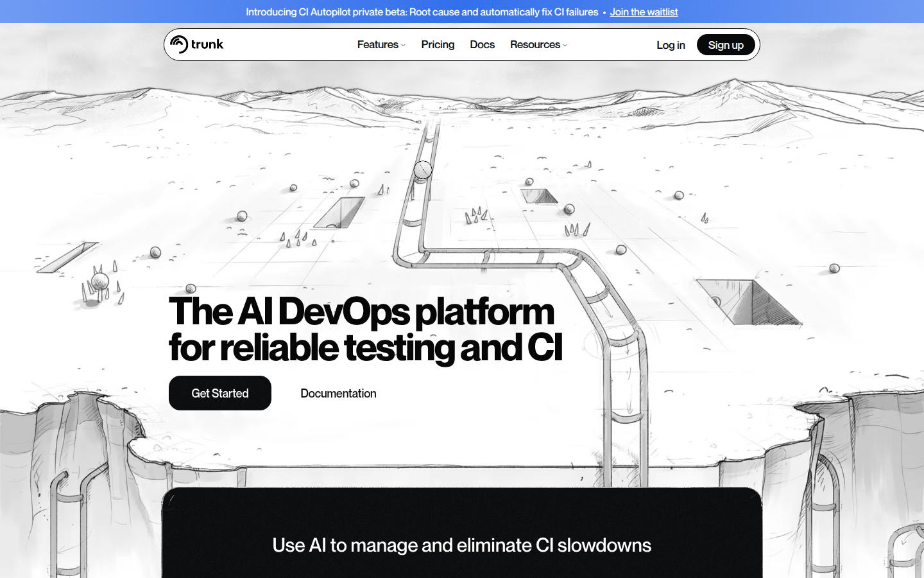
Task: Click the big ball among spikes at left
Action: (99, 281)
